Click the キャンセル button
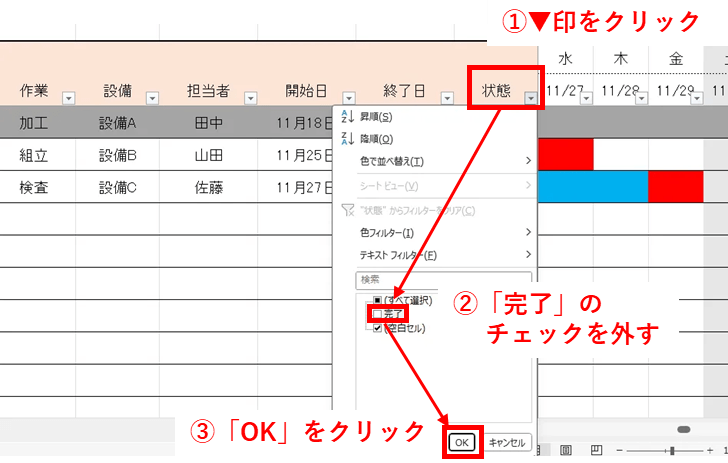 (x=507, y=441)
